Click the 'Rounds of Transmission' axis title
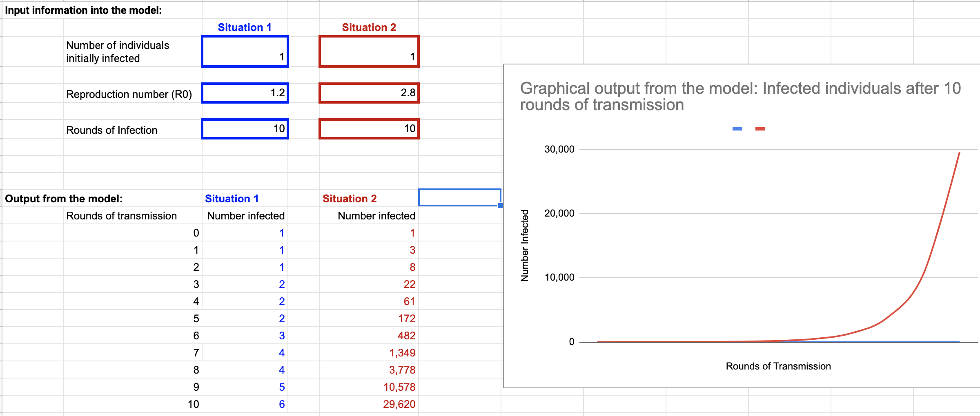This screenshot has height=416, width=980. [778, 366]
